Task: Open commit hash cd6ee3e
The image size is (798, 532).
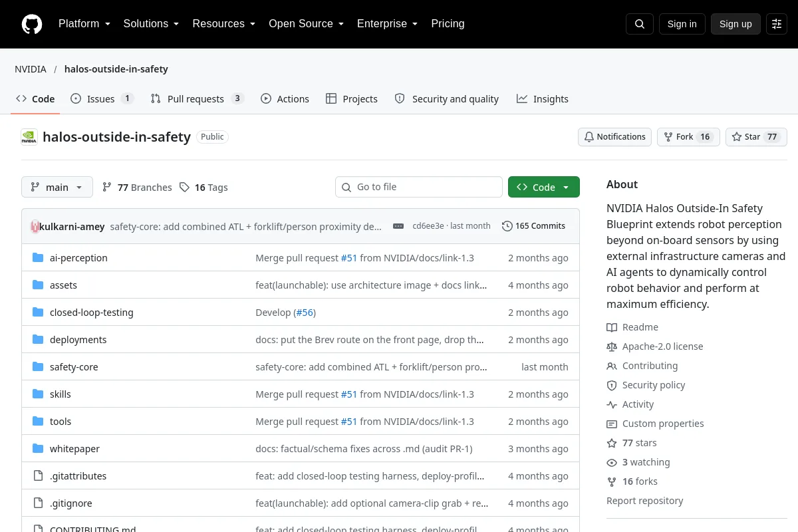Action: [x=428, y=226]
